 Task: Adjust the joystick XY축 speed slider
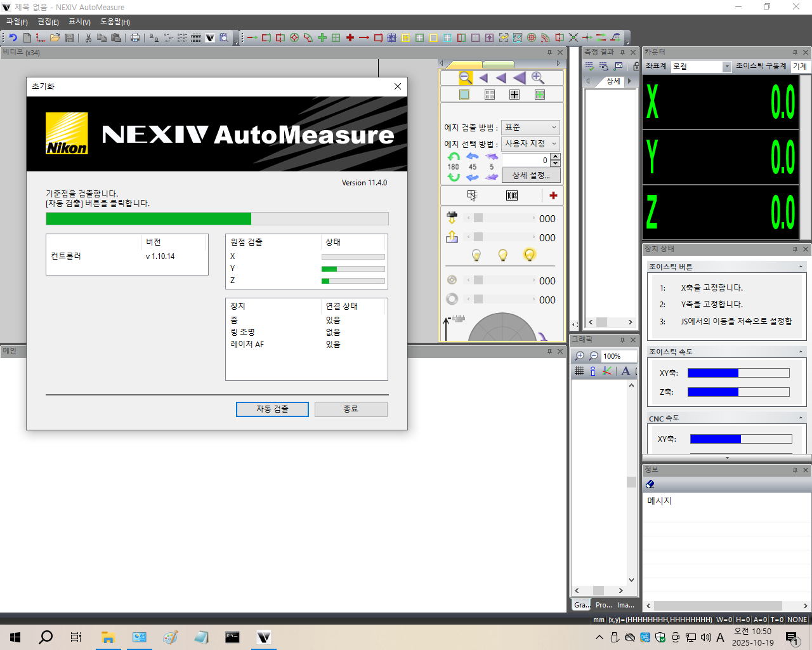pos(738,373)
